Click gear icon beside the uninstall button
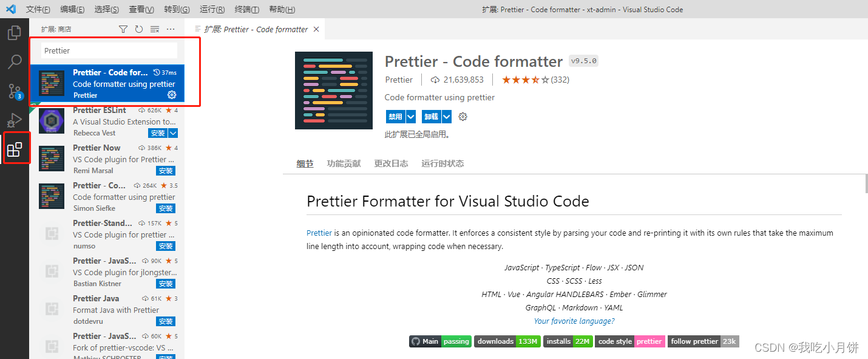 point(463,117)
